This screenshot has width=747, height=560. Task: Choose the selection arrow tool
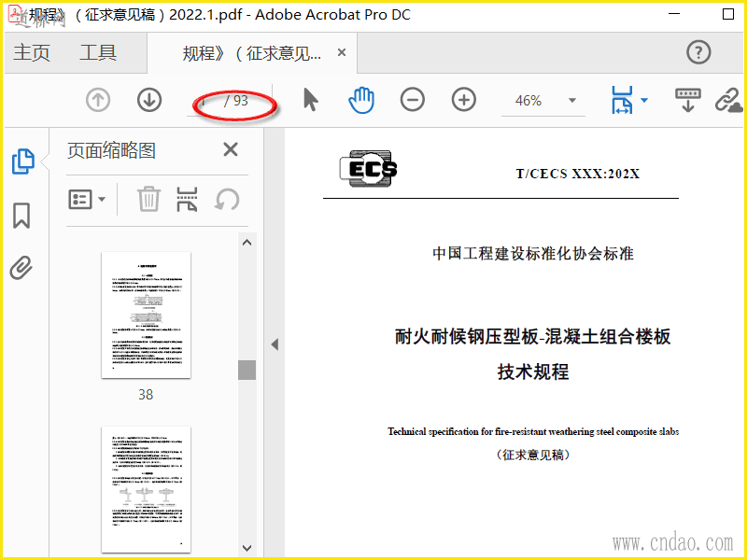coord(311,100)
